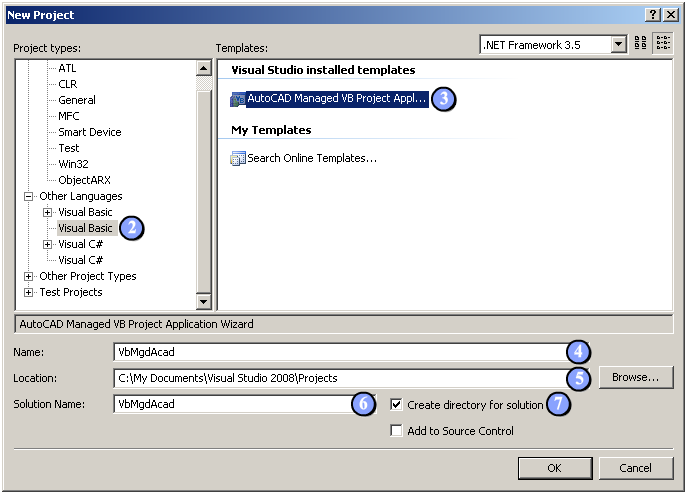Open the .NET Framework 3.5 dropdown
Viewport: 687px width, 494px height.
tap(619, 44)
